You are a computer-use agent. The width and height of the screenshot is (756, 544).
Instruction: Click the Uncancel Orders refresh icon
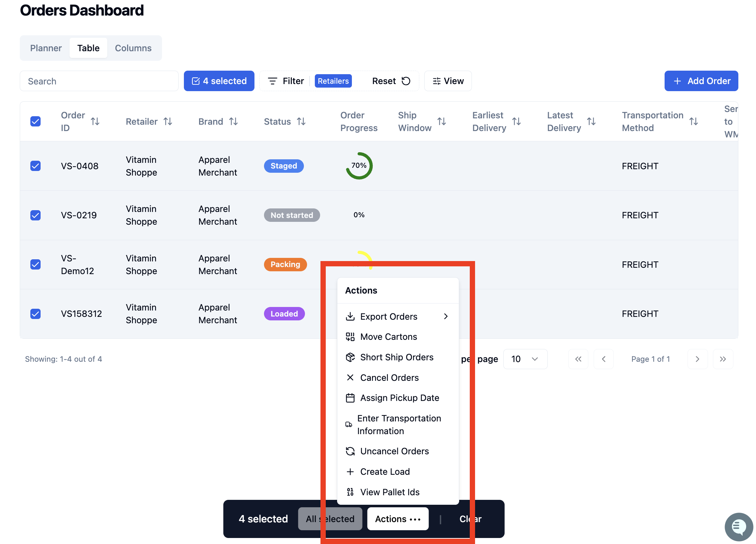tap(350, 451)
